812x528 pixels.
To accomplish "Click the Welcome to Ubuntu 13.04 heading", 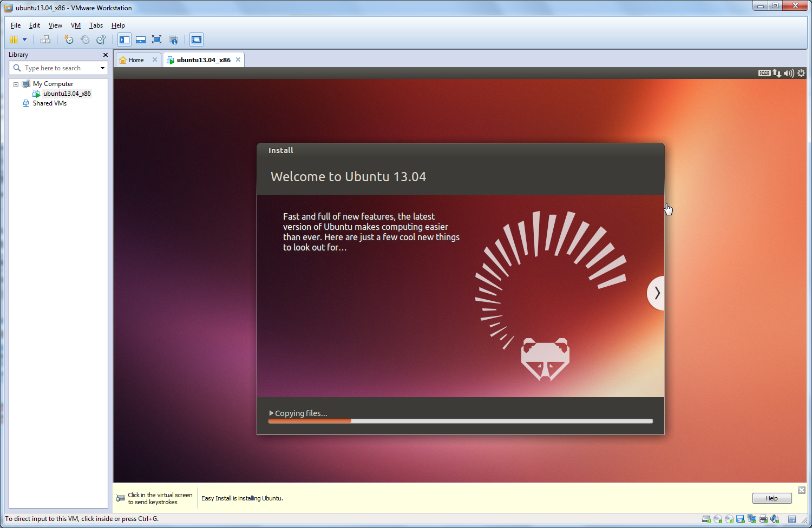I will pyautogui.click(x=348, y=177).
